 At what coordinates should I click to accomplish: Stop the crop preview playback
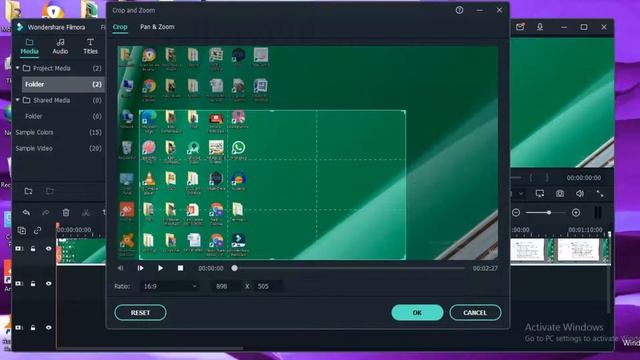click(x=180, y=268)
